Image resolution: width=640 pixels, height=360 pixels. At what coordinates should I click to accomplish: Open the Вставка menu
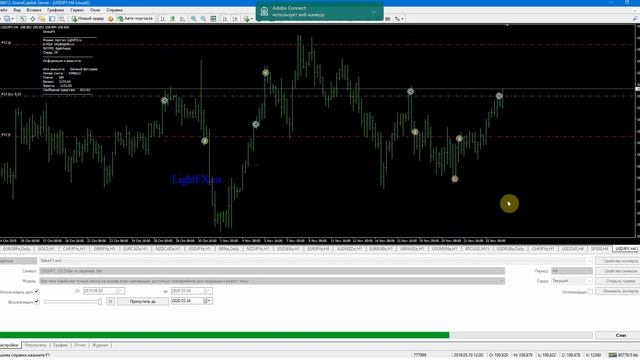(34, 10)
